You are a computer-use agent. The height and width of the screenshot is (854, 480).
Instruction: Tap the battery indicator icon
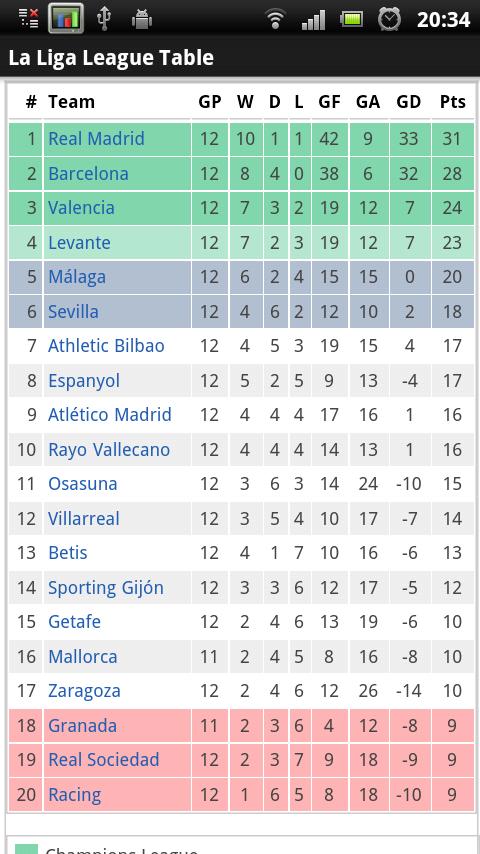click(x=351, y=20)
